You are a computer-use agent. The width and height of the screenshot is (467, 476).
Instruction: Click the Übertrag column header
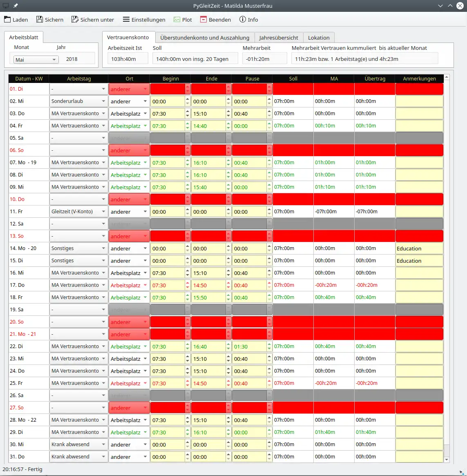pyautogui.click(x=375, y=78)
